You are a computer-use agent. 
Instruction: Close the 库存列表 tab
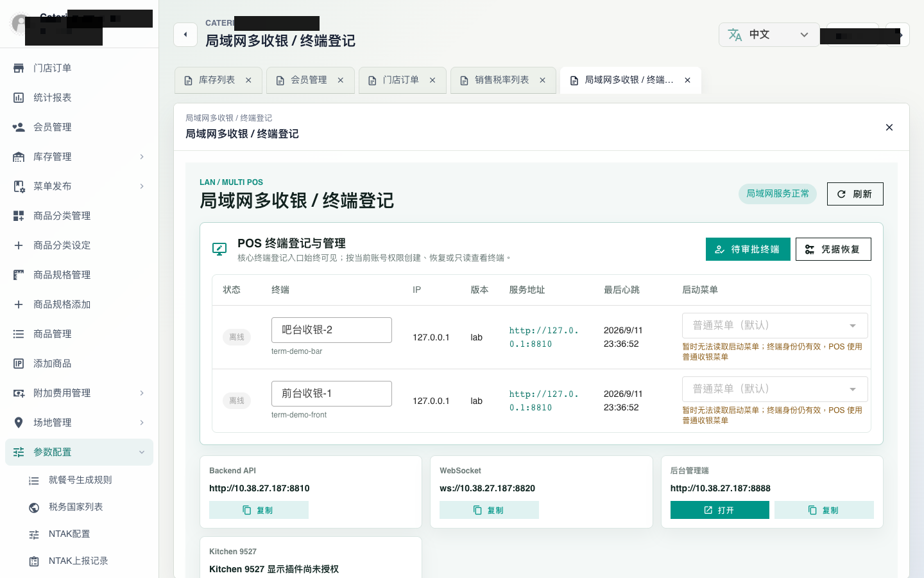click(248, 80)
